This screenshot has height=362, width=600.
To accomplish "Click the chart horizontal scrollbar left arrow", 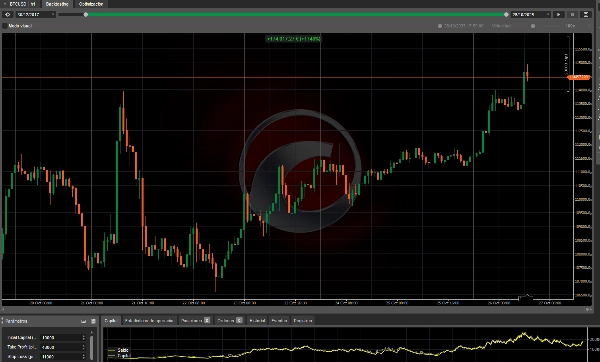I will point(3,309).
